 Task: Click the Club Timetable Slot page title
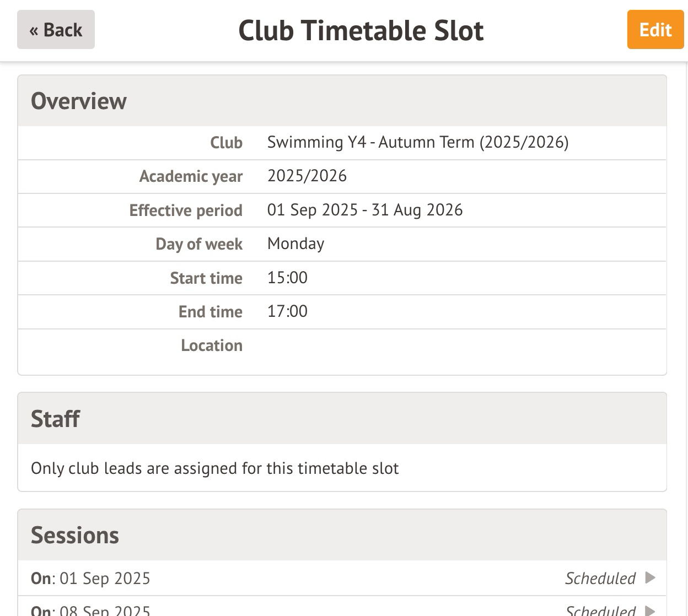click(361, 30)
